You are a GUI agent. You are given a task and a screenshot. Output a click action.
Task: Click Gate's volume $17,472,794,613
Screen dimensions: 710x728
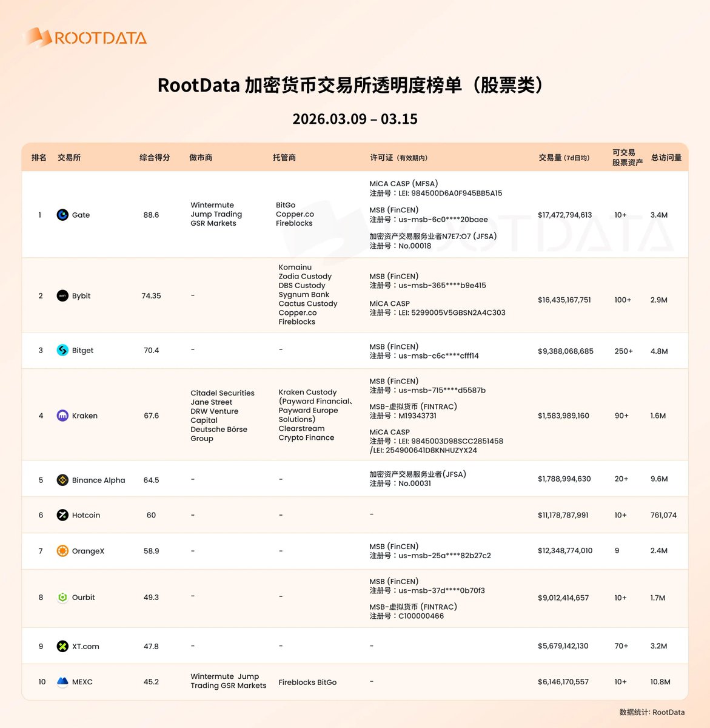tap(565, 215)
